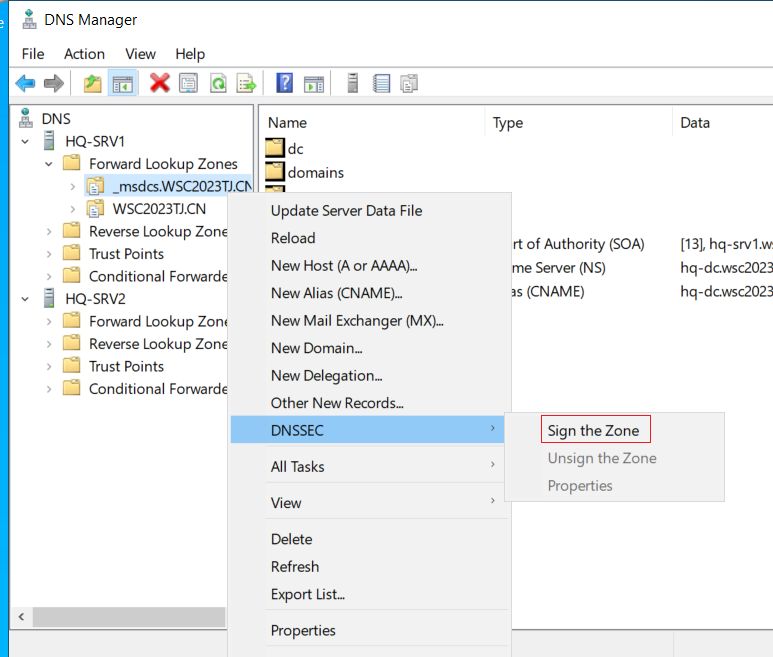
Task: Click the horizontal scrollbar left arrow
Action: coord(21,617)
